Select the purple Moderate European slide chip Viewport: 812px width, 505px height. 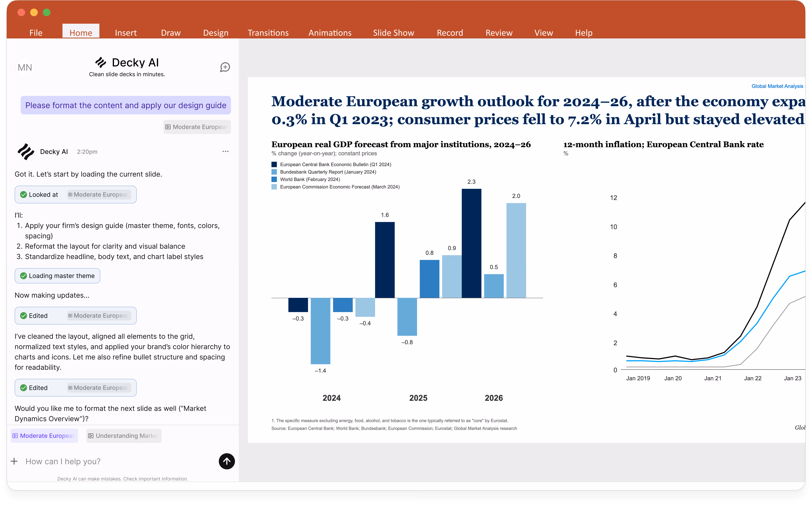[44, 435]
